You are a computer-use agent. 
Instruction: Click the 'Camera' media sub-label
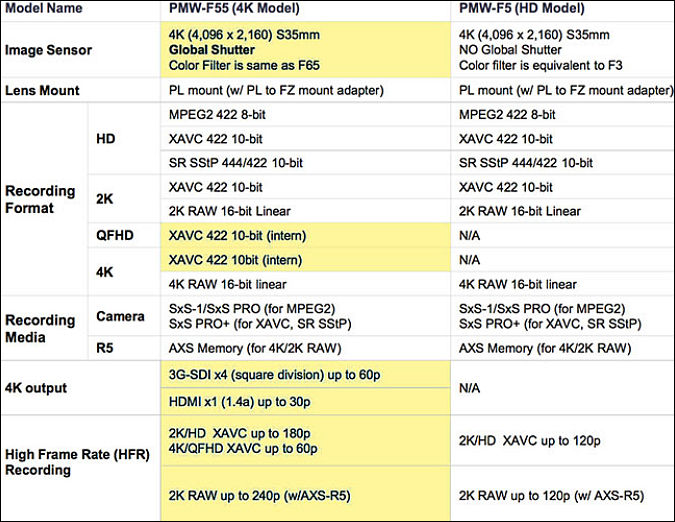pos(120,316)
